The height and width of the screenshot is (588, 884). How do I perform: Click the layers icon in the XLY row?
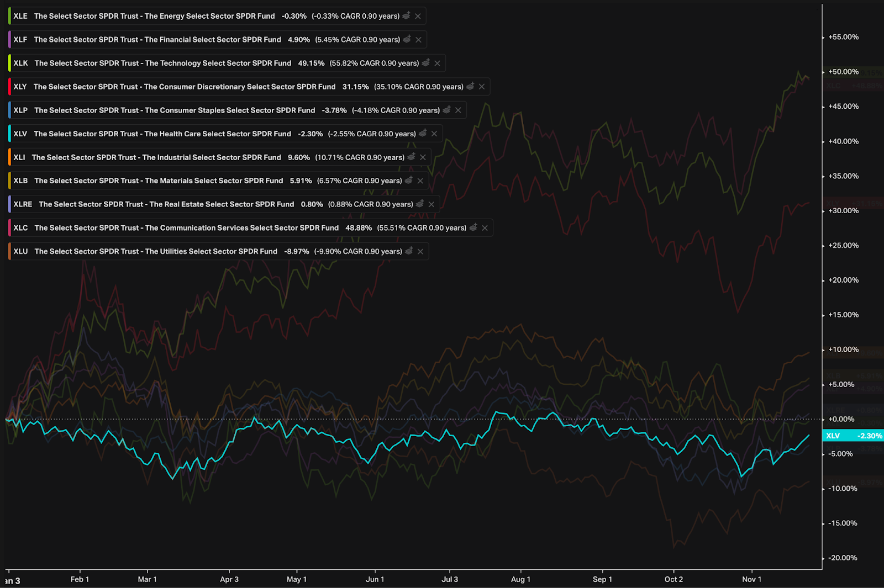(x=470, y=87)
